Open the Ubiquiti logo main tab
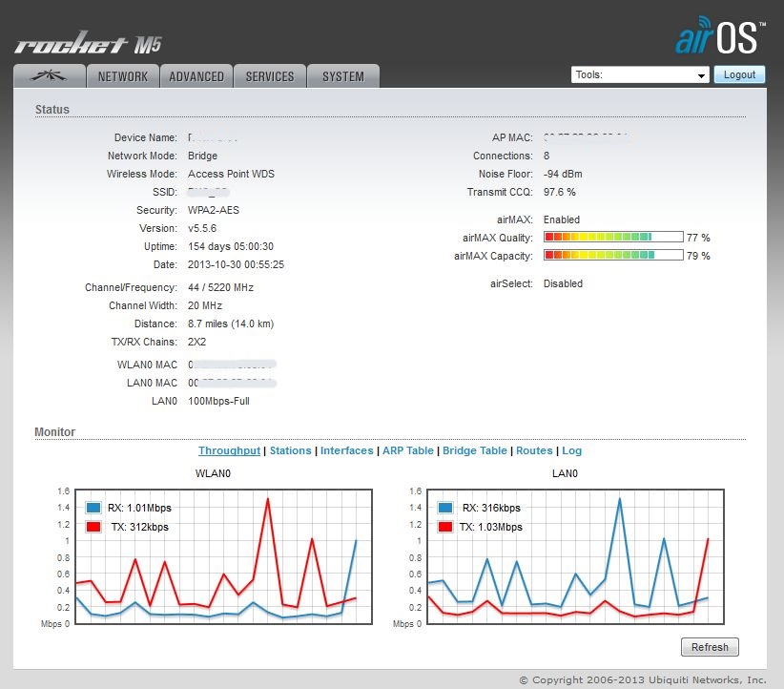The height and width of the screenshot is (689, 784). 49,76
